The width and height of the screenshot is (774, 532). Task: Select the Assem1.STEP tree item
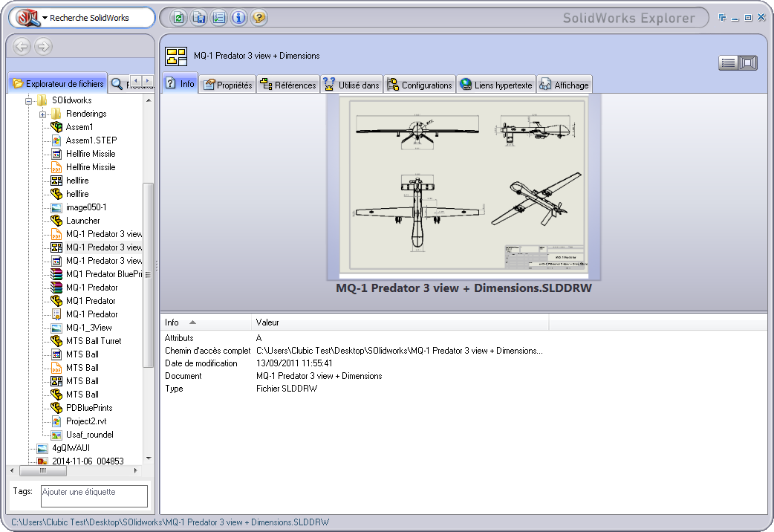(91, 140)
